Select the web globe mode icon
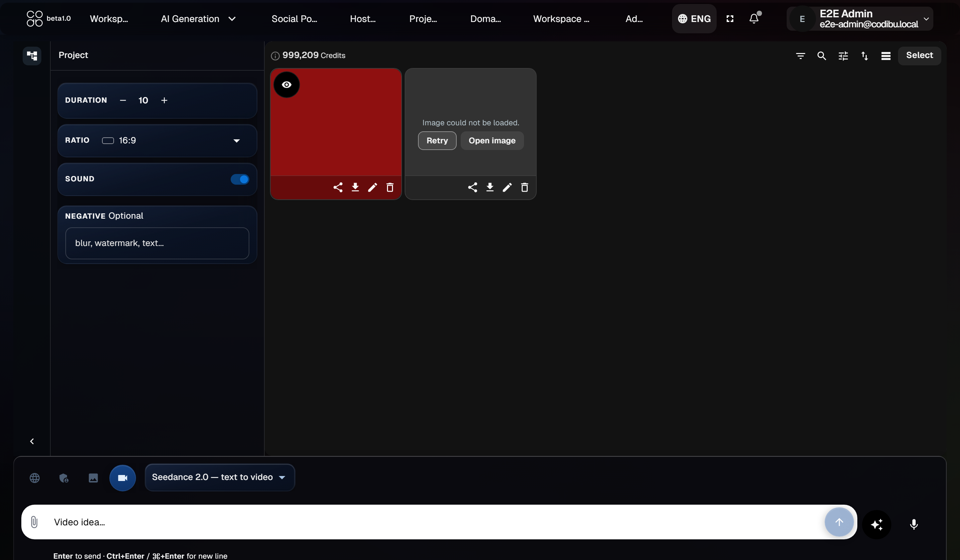 35,478
